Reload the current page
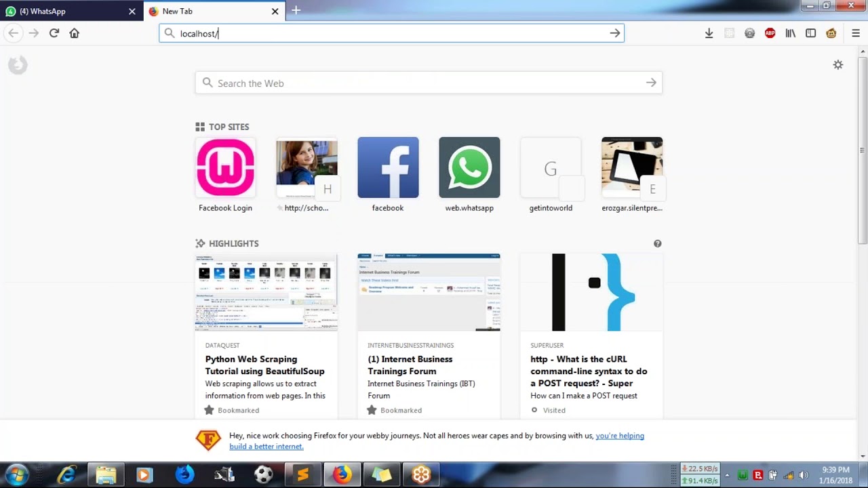The image size is (868, 488). click(54, 33)
